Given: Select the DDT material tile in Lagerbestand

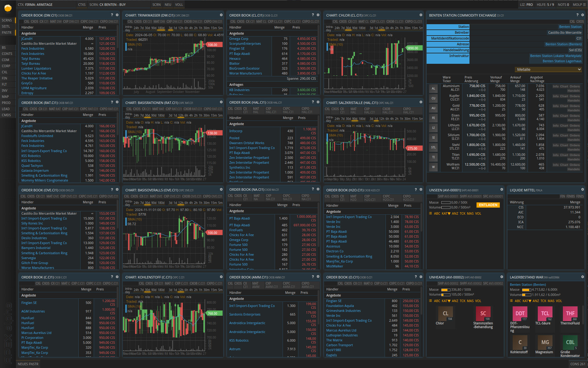Looking at the screenshot, I should click(x=520, y=314).
